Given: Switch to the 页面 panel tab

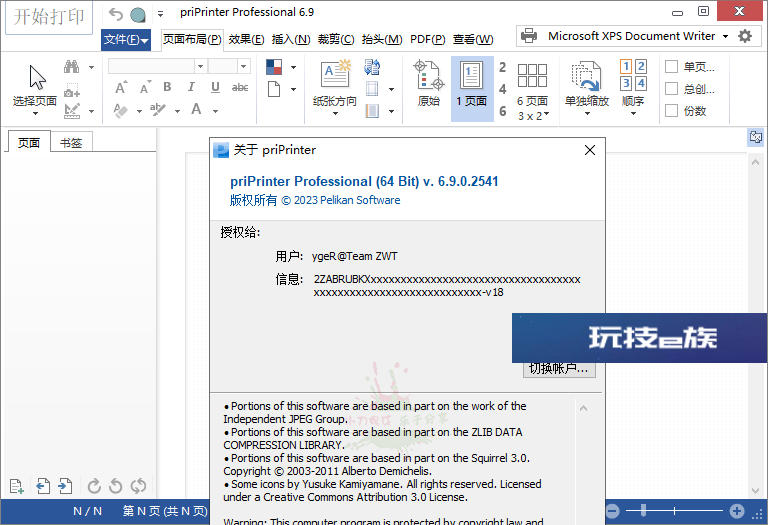Looking at the screenshot, I should point(28,143).
